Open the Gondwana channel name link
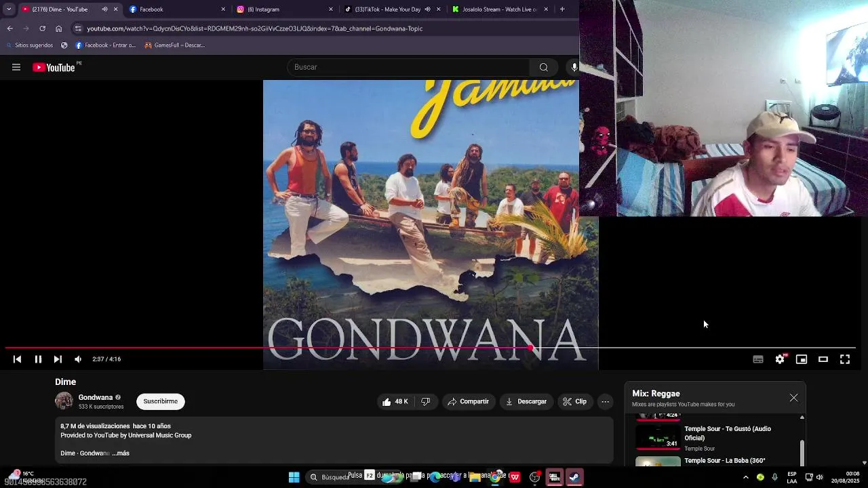 96,397
